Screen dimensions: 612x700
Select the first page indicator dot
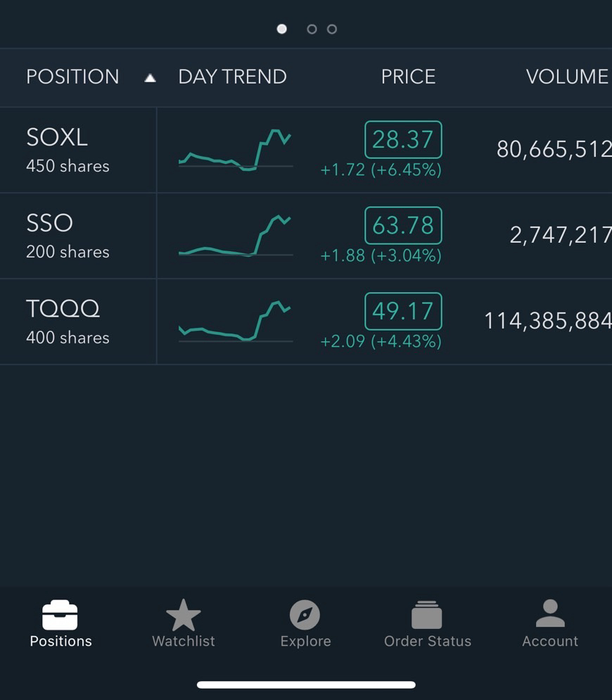tap(282, 29)
